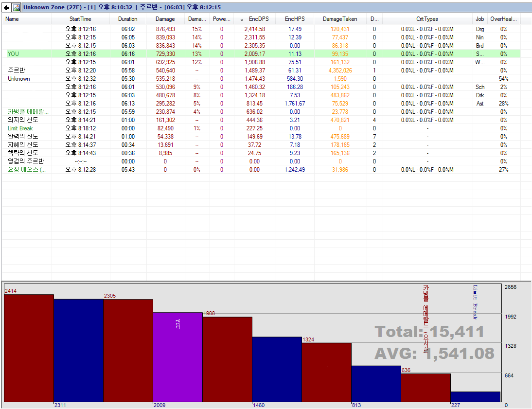Click the OverHeal column header
The height and width of the screenshot is (409, 532).
(x=503, y=19)
